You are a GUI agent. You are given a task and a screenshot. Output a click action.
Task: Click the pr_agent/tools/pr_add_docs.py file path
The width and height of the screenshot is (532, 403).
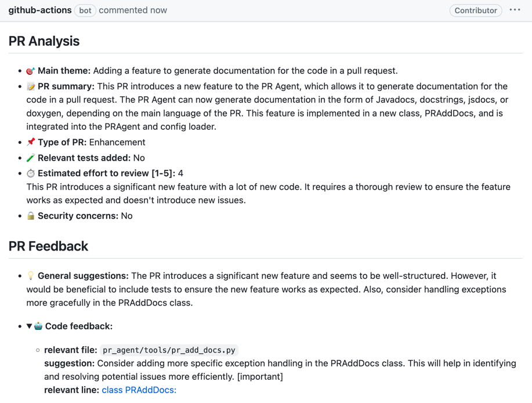(169, 350)
